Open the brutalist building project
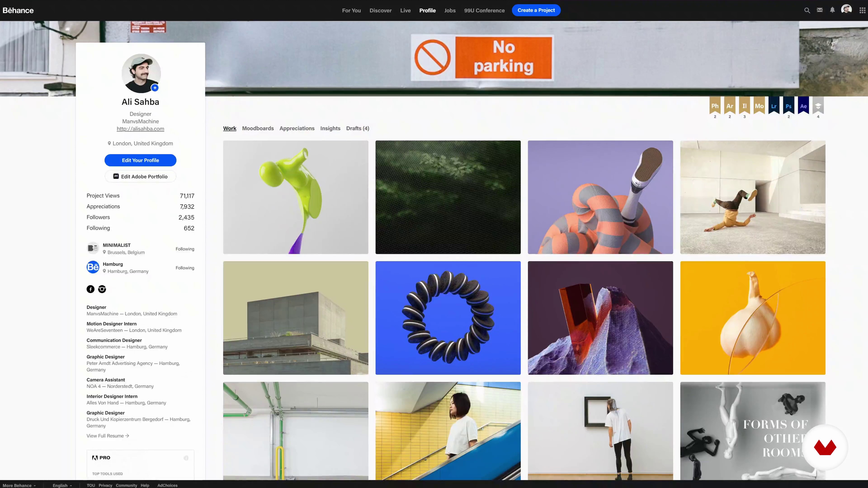This screenshot has height=488, width=868. [x=295, y=318]
